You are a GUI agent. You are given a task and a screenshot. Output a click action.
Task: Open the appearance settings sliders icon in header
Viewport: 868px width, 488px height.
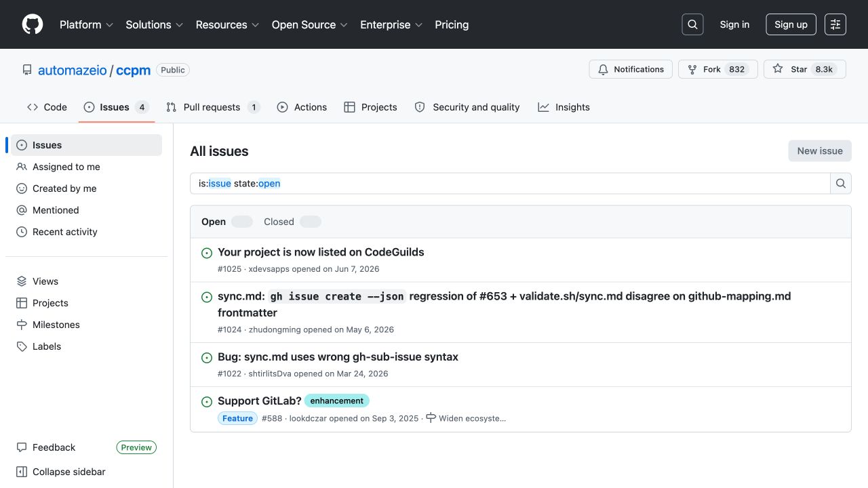835,24
